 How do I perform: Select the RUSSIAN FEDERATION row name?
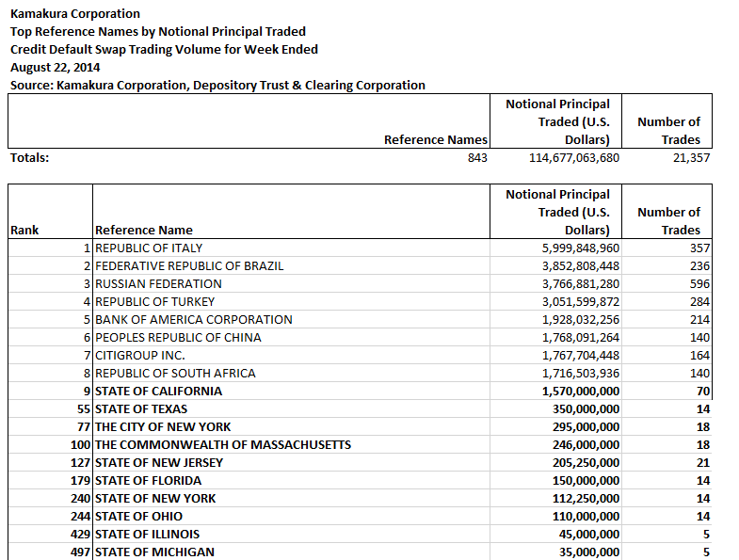click(158, 284)
